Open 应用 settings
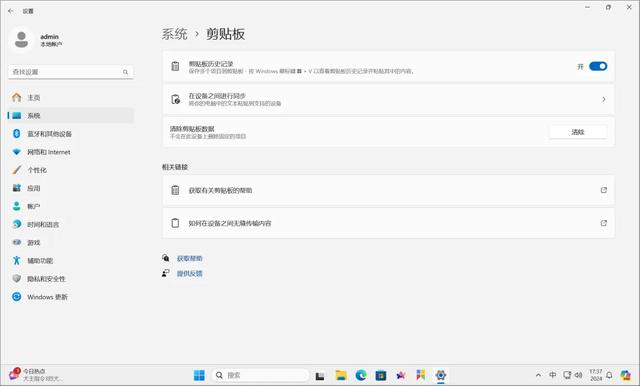The image size is (640, 386). [x=71, y=188]
